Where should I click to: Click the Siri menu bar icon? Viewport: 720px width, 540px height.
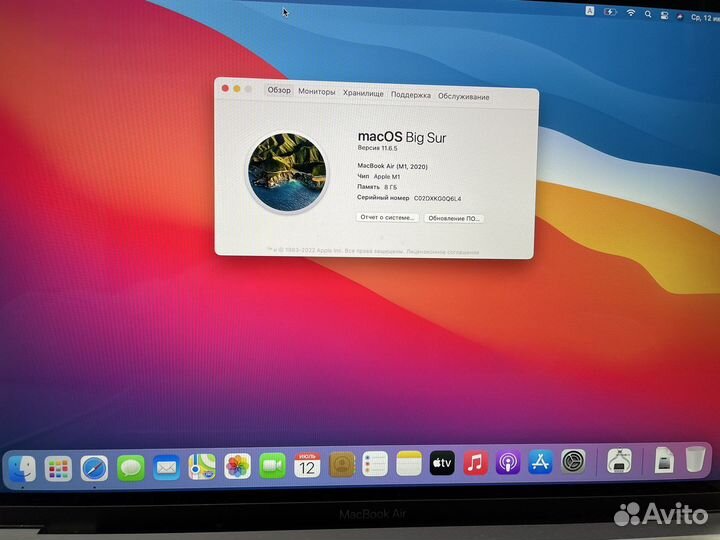pyautogui.click(x=680, y=16)
